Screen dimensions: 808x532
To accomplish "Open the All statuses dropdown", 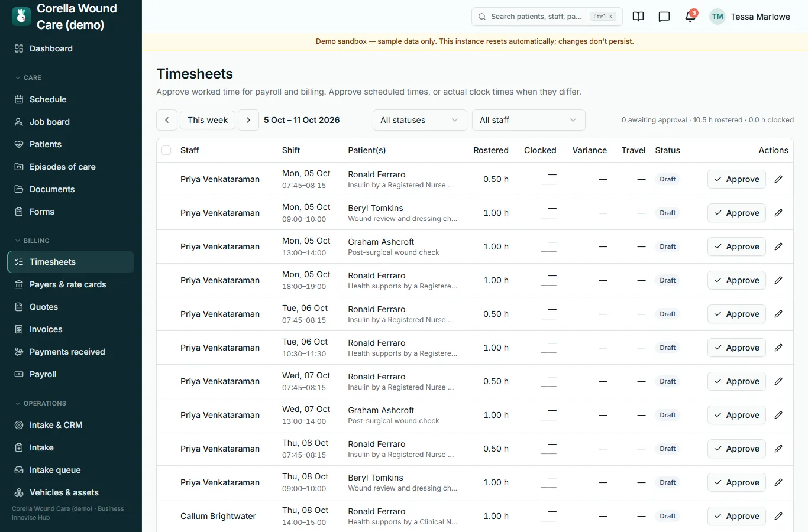I will click(420, 120).
